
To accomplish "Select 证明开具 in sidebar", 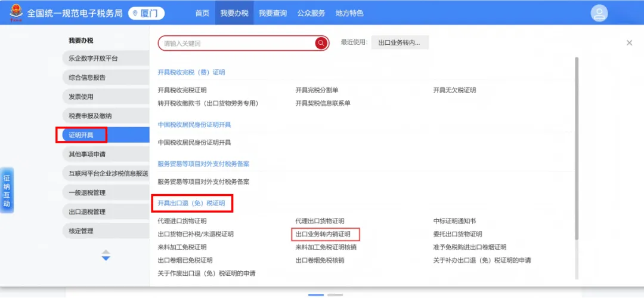I will coord(106,135).
